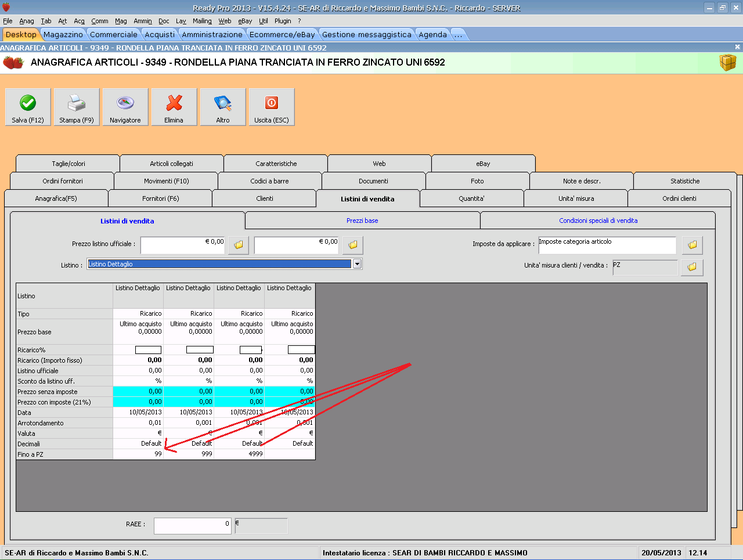Screen dimensions: 743x560
Task: Open the Quantita' tab
Action: 472,198
